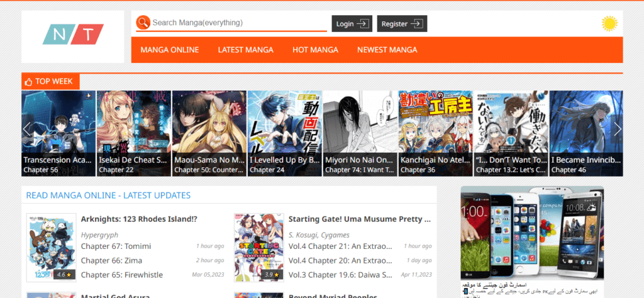Toggle light mode with the sun icon
The height and width of the screenshot is (298, 644).
click(x=609, y=23)
